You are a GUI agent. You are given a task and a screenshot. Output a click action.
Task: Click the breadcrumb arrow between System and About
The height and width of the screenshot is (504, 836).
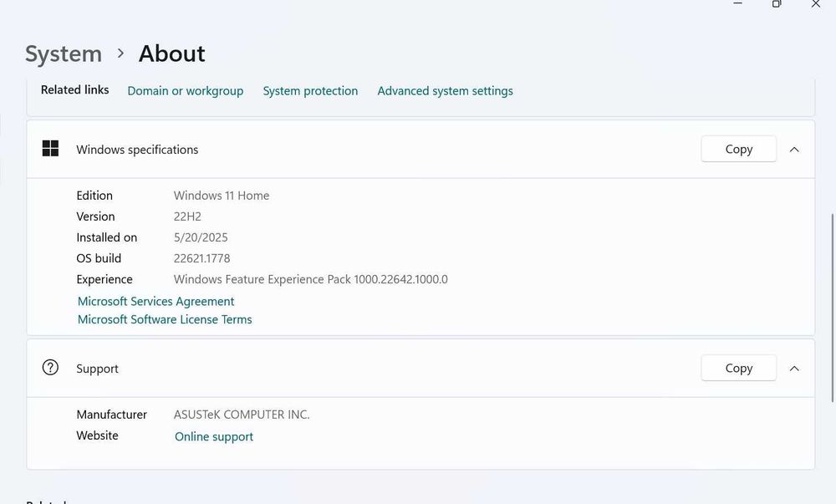[x=120, y=53]
